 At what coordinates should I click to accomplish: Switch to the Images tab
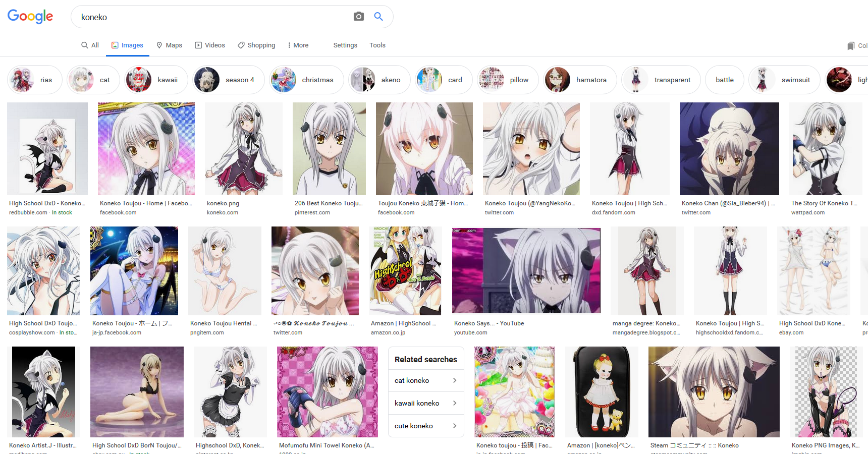[x=128, y=45]
